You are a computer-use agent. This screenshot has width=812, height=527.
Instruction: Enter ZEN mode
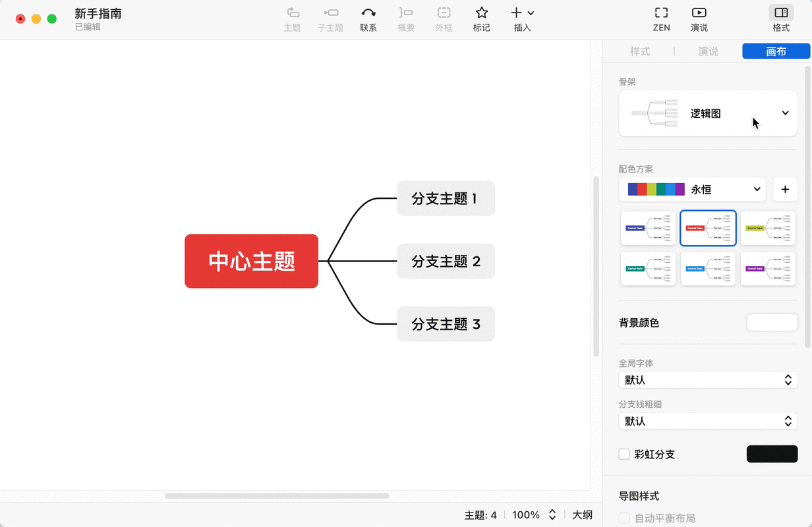coord(661,19)
